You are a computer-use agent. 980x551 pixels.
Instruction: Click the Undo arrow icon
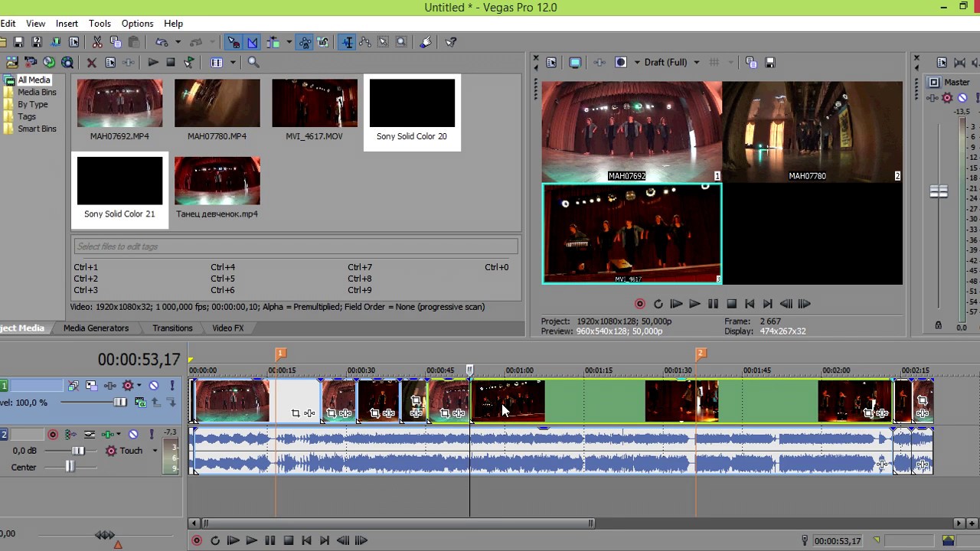[162, 42]
